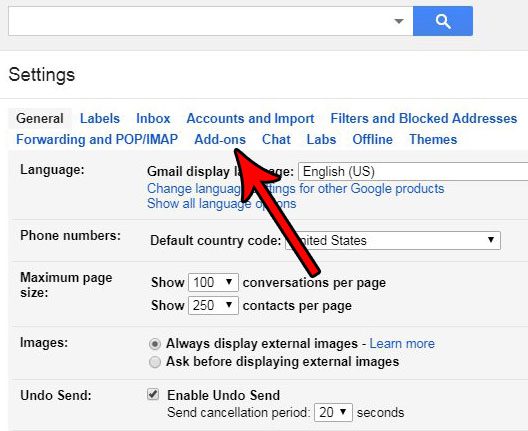Select Ask before displaying external images
528x431 pixels.
tap(155, 362)
